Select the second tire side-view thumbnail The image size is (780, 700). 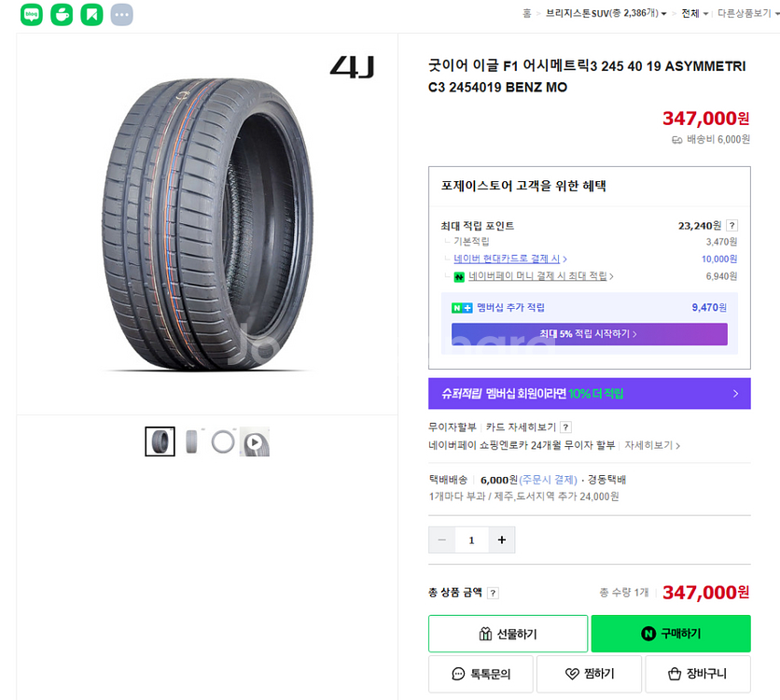pos(192,441)
